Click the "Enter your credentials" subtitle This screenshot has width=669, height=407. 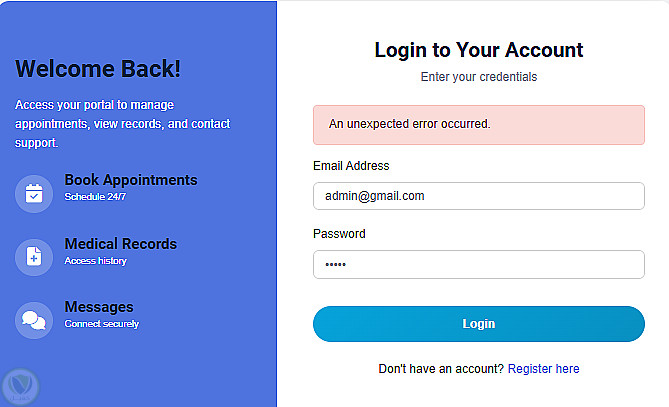click(x=478, y=76)
